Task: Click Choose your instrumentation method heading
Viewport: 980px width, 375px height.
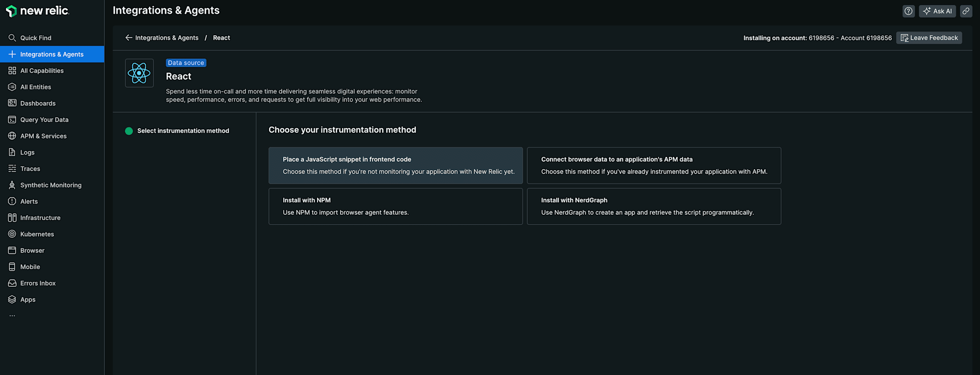Action: click(342, 130)
